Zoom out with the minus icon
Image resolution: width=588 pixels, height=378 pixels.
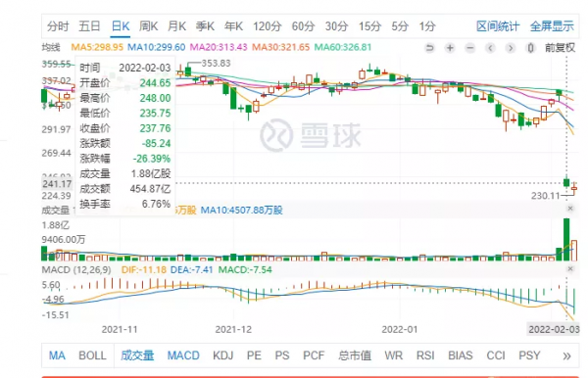pos(470,48)
